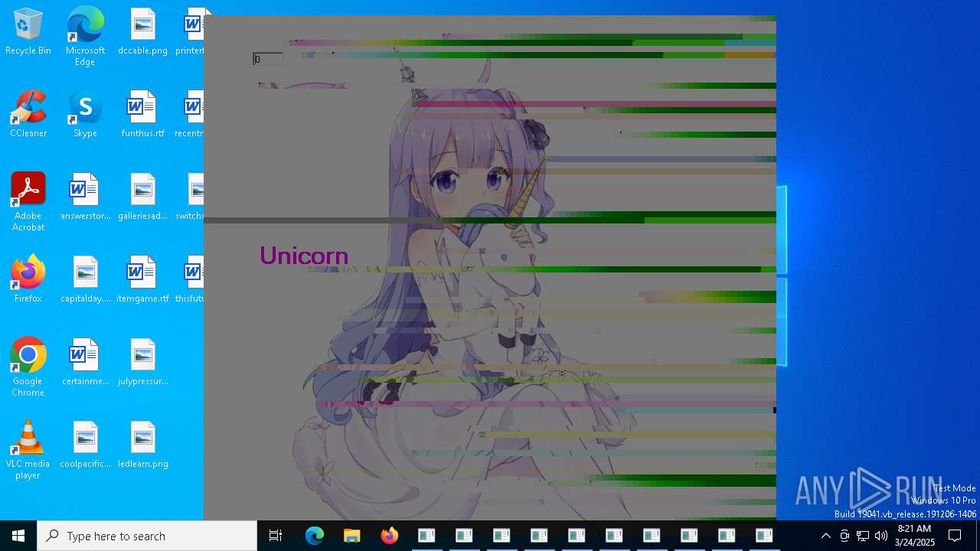Launch VLC media player shortcut
Viewport: 980px width, 551px height.
pyautogui.click(x=28, y=450)
